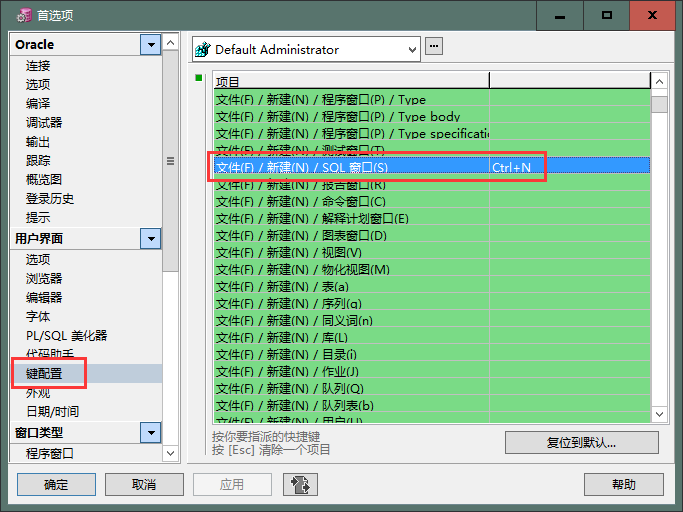The width and height of the screenshot is (683, 512).
Task: Open the 输出 preferences page
Action: coord(38,142)
